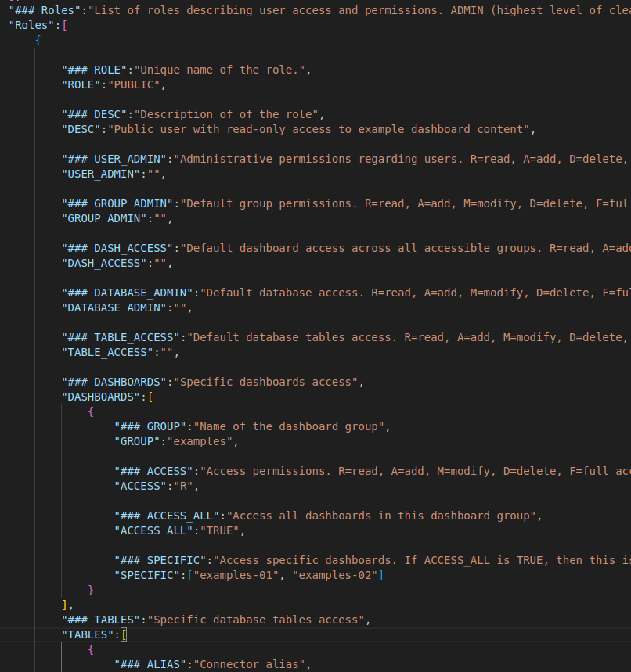Click the opening bracket after "DASHBOARDS" key
The image size is (631, 672).
coord(150,397)
